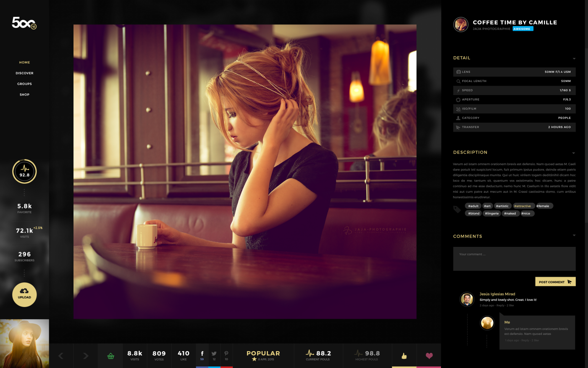Click the pulse score 92.8 circle
This screenshot has height=368, width=588.
(x=24, y=172)
